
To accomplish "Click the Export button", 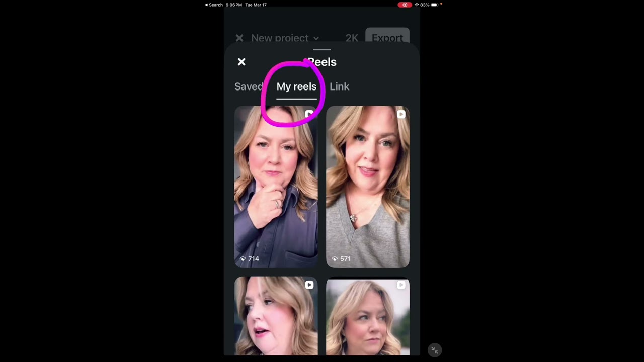I will (387, 38).
